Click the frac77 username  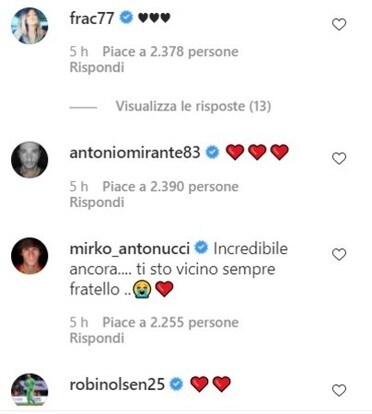pyautogui.click(x=92, y=18)
